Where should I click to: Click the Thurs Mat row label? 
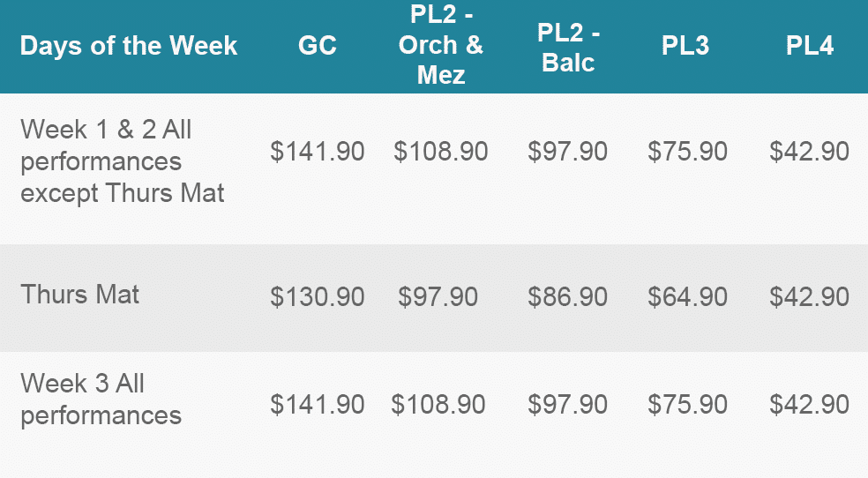click(79, 295)
